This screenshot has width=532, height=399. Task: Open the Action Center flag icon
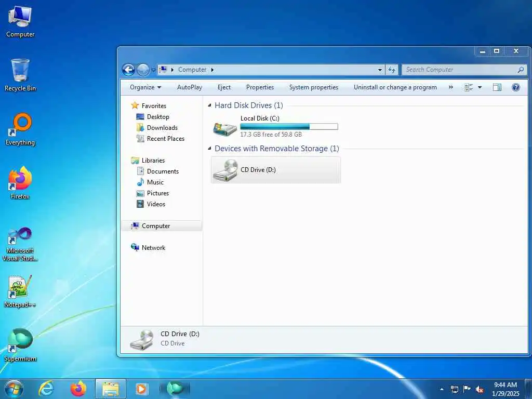pyautogui.click(x=467, y=389)
